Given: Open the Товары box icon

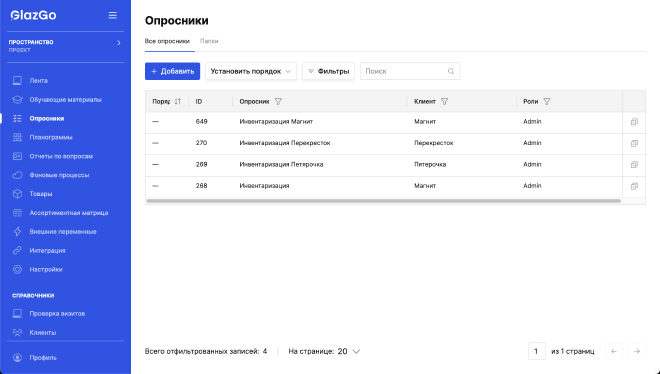Looking at the screenshot, I should tap(17, 194).
